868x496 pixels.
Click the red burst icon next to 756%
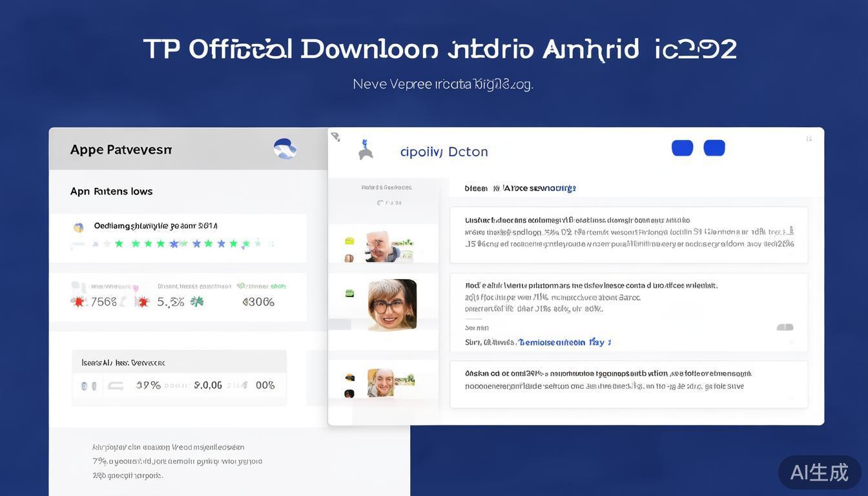click(79, 302)
